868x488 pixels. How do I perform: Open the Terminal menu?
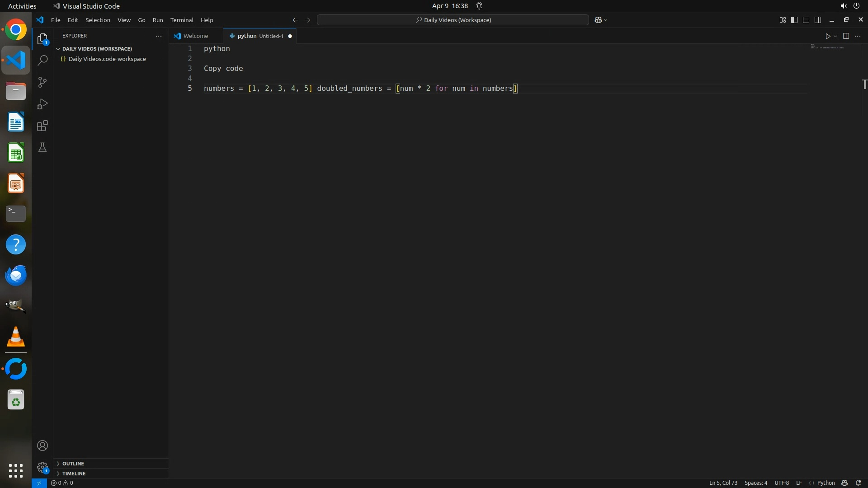pyautogui.click(x=182, y=20)
